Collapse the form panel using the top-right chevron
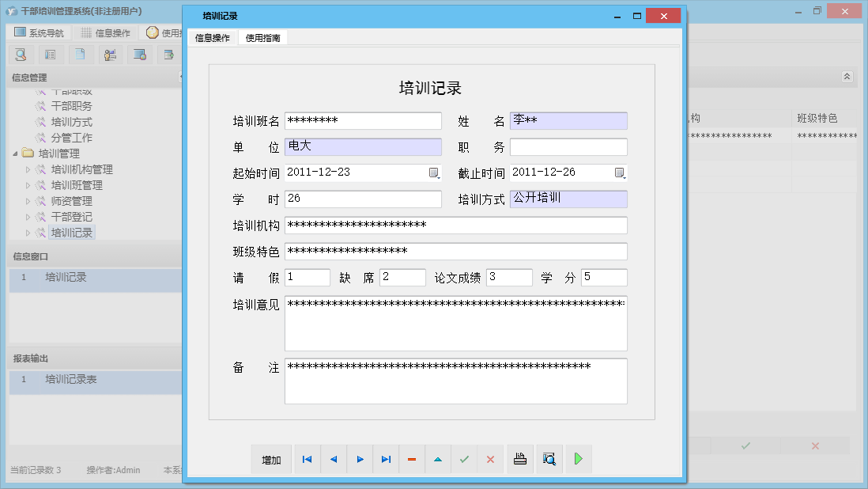This screenshot has width=868, height=489. pos(846,77)
